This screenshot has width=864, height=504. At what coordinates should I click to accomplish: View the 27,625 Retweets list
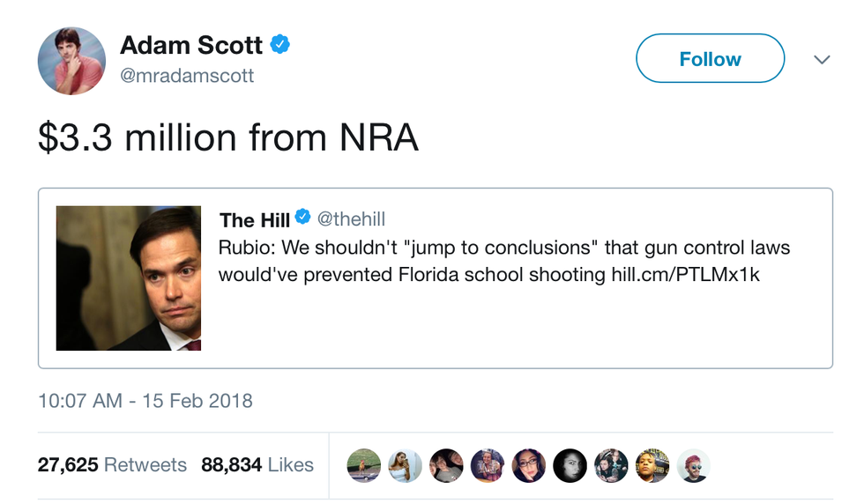click(x=112, y=464)
